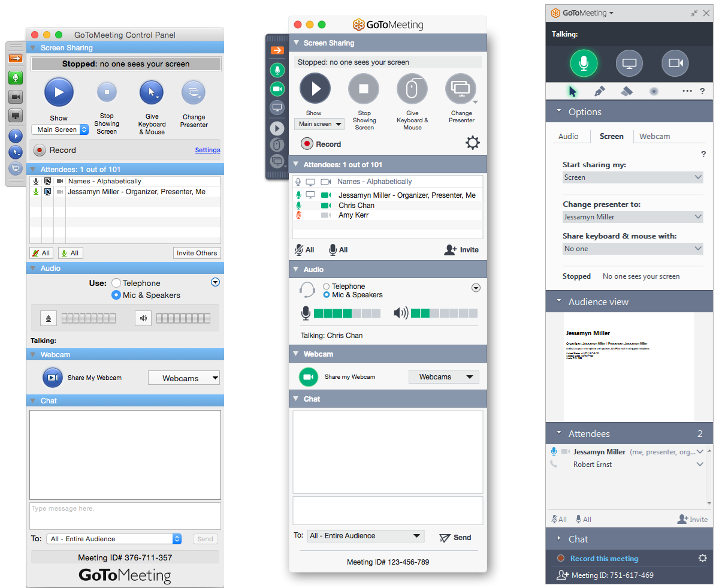The height and width of the screenshot is (588, 716).
Task: Open Webcams dropdown in left panel
Action: [184, 378]
